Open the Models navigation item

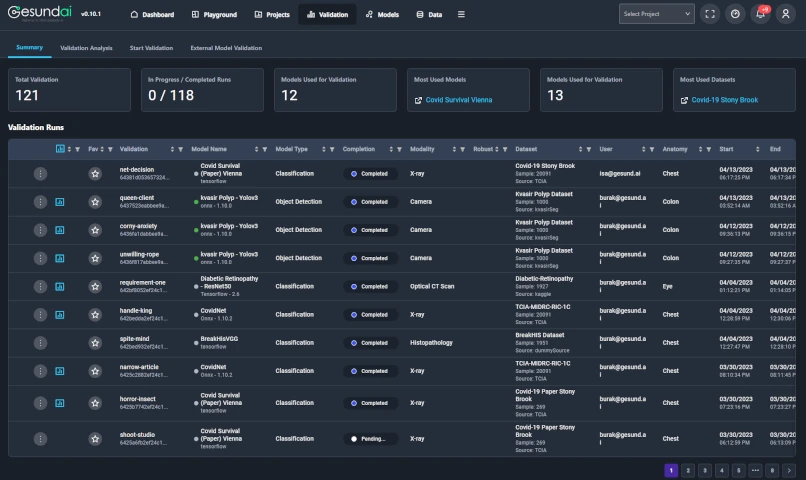click(x=382, y=14)
